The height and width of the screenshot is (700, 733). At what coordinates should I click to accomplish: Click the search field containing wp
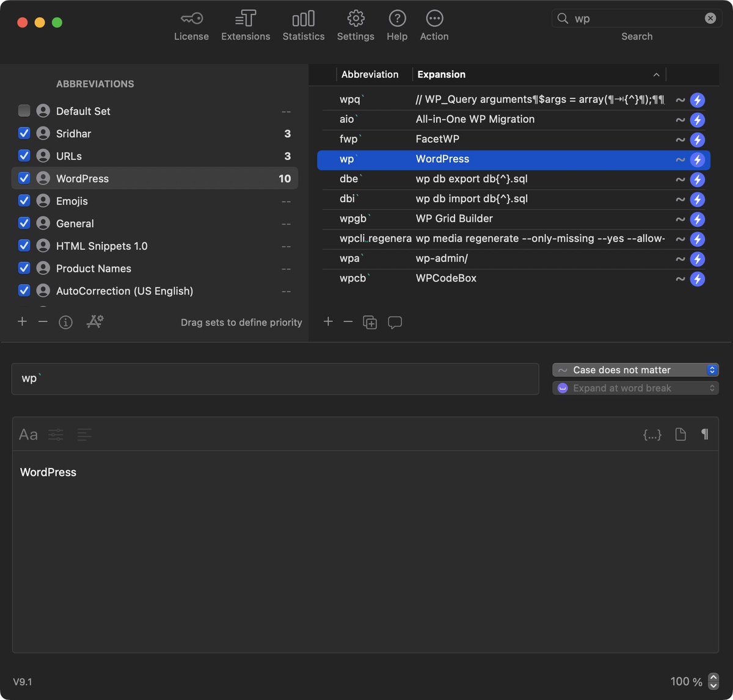pos(636,18)
